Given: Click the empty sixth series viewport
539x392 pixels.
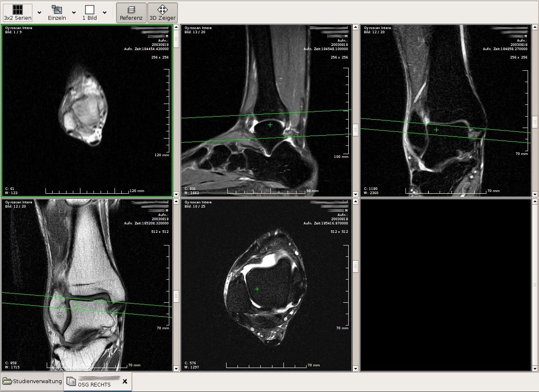Looking at the screenshot, I should click(446, 285).
